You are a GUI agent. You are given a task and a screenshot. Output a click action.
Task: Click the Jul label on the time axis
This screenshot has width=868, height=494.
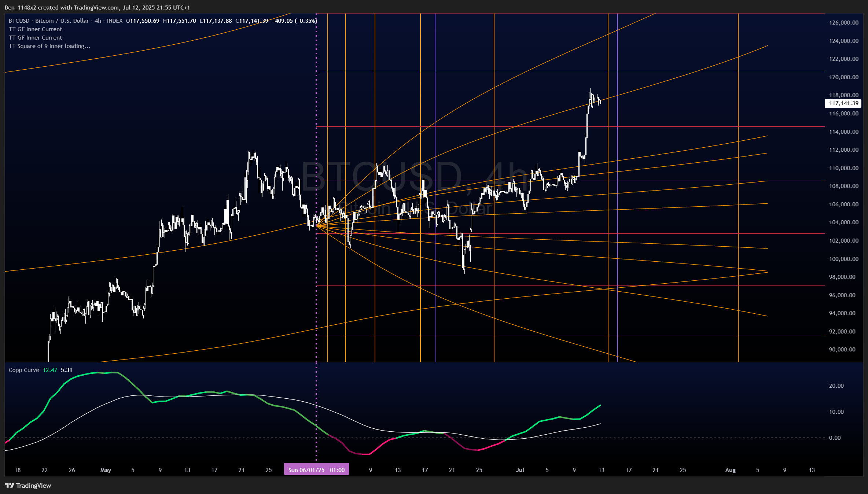(x=520, y=470)
